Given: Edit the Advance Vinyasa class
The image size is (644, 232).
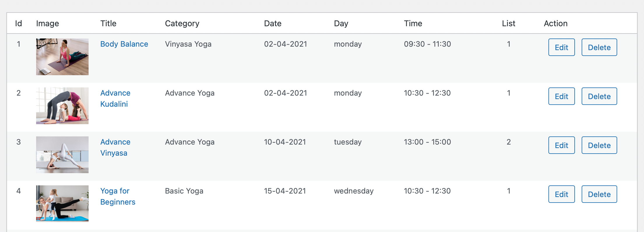Looking at the screenshot, I should 561,145.
